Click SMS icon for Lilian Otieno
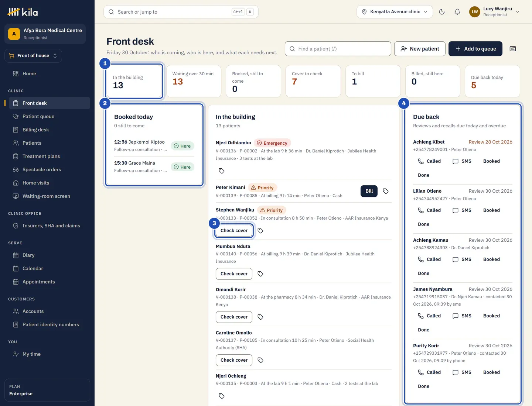The height and width of the screenshot is (406, 532). [456, 210]
